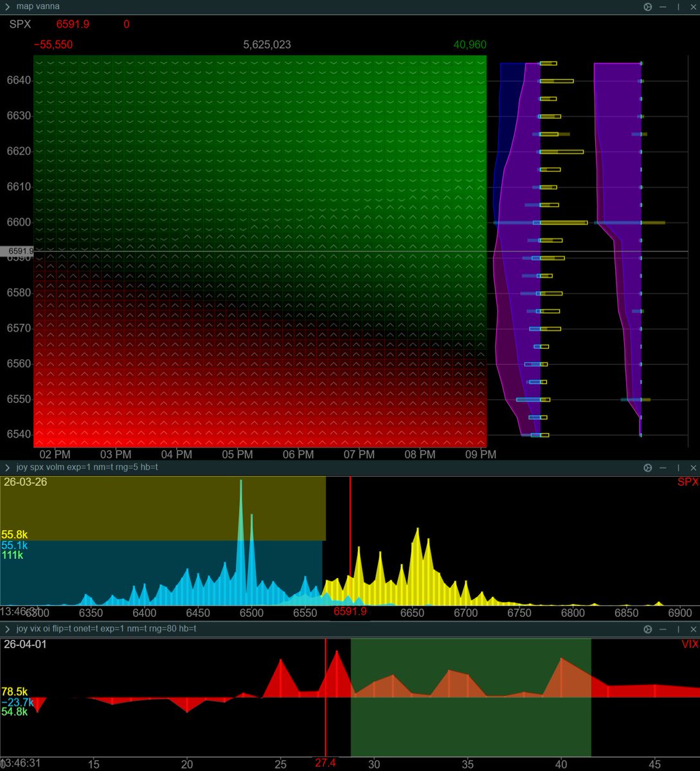The height and width of the screenshot is (771, 700).
Task: Collapse joy spx volm panel using chevron
Action: pyautogui.click(x=7, y=468)
